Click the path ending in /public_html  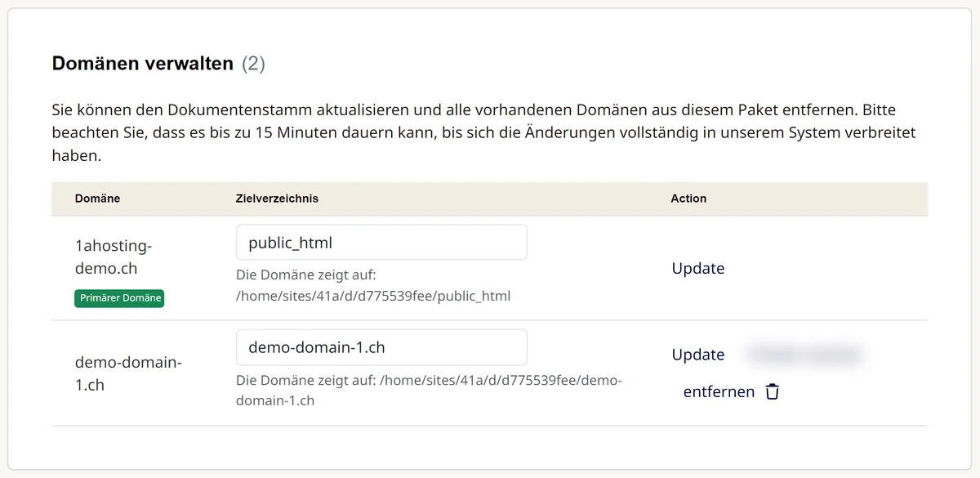pos(373,296)
